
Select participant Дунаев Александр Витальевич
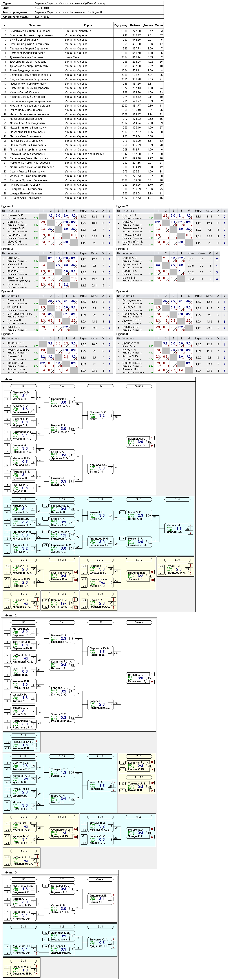point(29,66)
